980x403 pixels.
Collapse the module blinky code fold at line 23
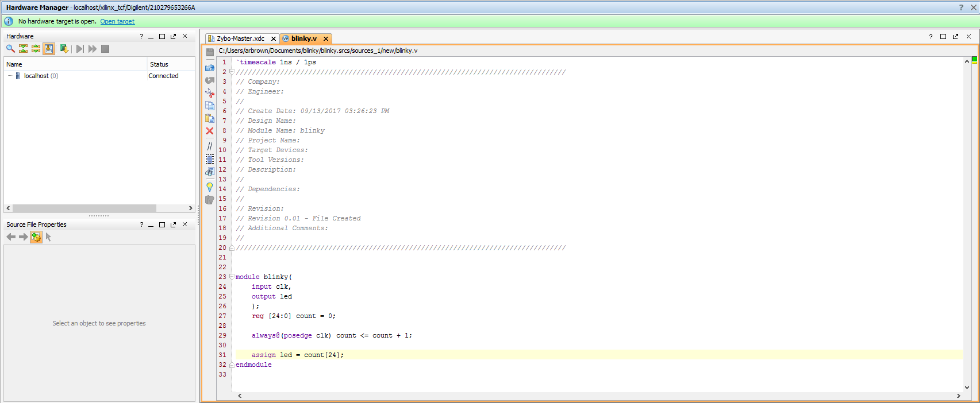point(232,277)
